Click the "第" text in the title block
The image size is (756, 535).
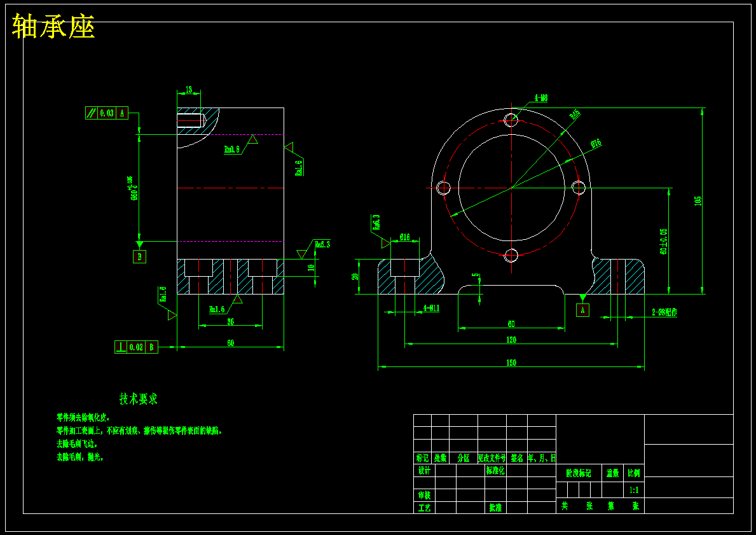click(612, 506)
